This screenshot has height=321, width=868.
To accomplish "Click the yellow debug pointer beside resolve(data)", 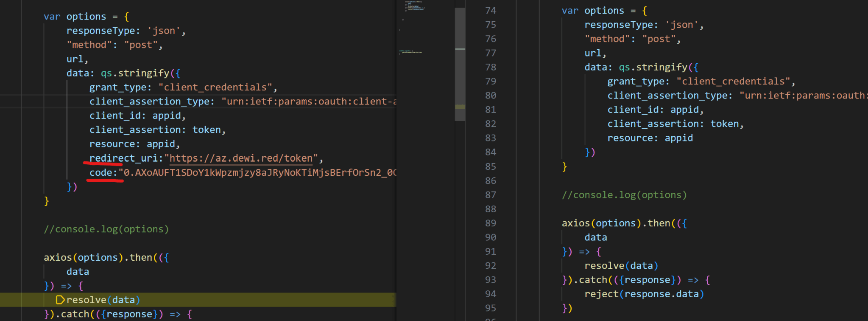I will tap(60, 300).
